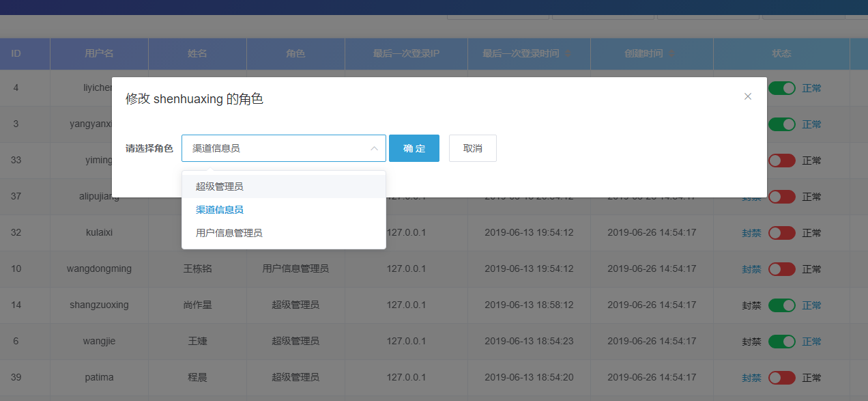Screen dimensions: 868x401
Task: Toggle status switch for kulaixi
Action: pyautogui.click(x=781, y=233)
